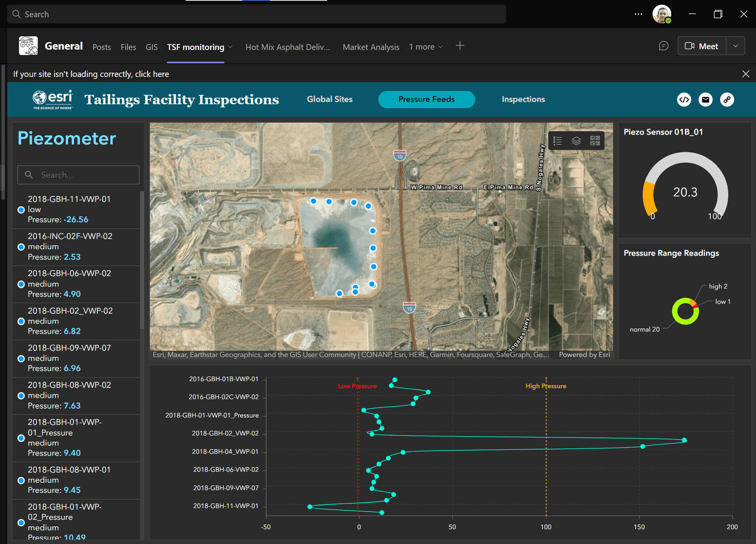The image size is (756, 544).
Task: Open the email share icon
Action: pyautogui.click(x=705, y=100)
